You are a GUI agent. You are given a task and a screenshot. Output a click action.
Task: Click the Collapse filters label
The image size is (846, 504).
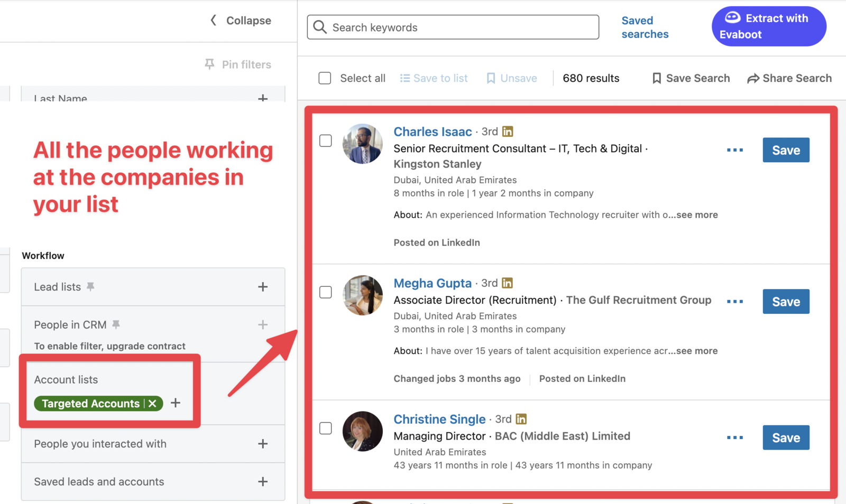click(x=249, y=21)
